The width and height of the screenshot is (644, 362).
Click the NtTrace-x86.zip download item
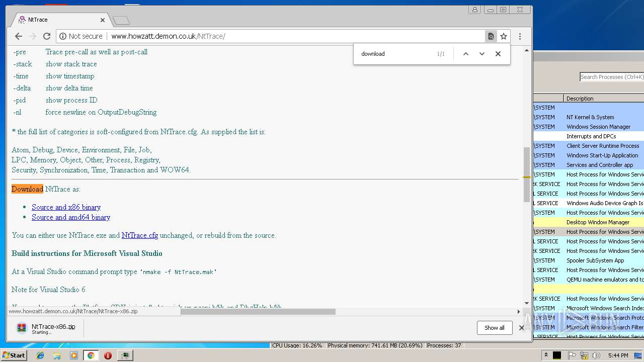tap(46, 328)
